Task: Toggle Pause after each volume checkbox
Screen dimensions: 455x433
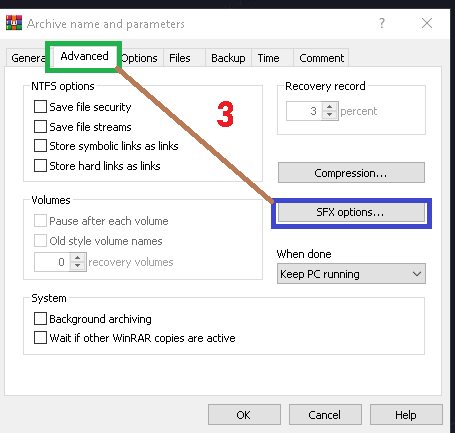Action: pos(40,221)
